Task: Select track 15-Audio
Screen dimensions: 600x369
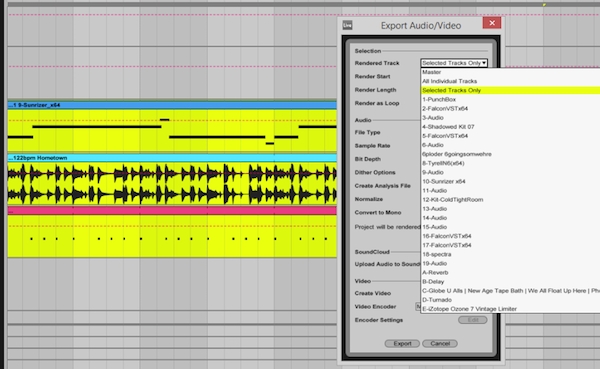Action: click(510, 227)
